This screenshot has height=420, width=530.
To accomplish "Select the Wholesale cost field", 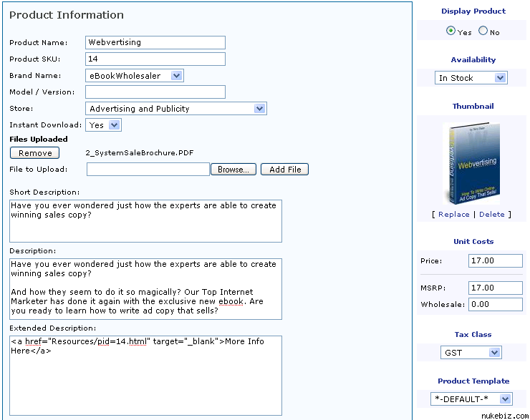I will pyautogui.click(x=496, y=305).
